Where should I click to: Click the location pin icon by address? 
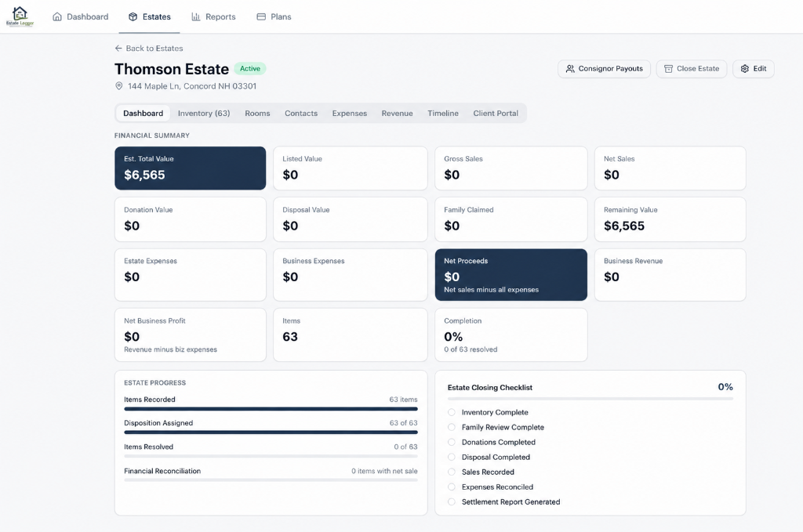[119, 86]
